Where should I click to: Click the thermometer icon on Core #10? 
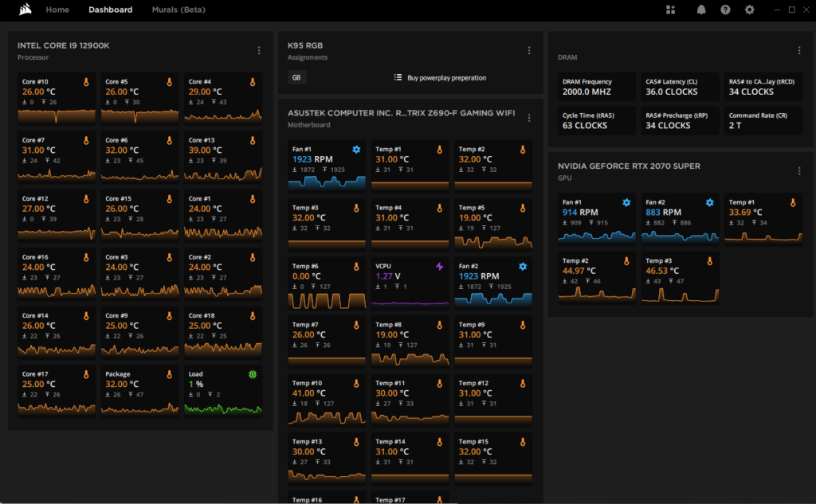[86, 82]
